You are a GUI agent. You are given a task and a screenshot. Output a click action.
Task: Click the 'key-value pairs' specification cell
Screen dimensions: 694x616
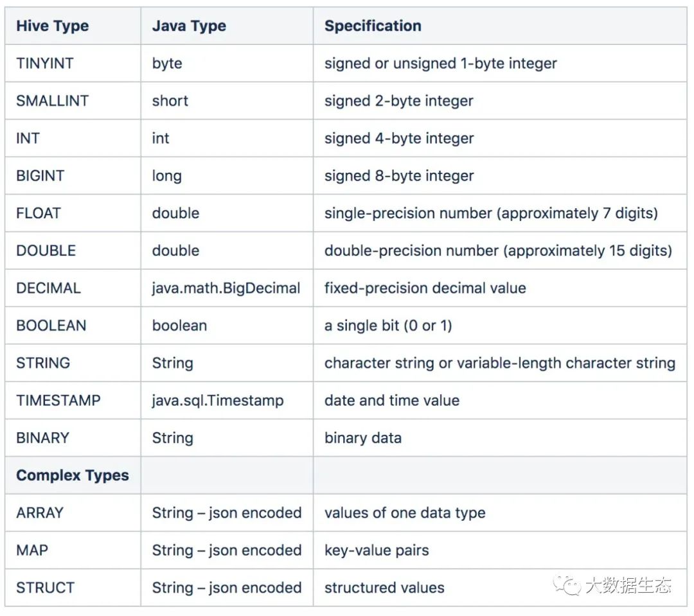[377, 550]
